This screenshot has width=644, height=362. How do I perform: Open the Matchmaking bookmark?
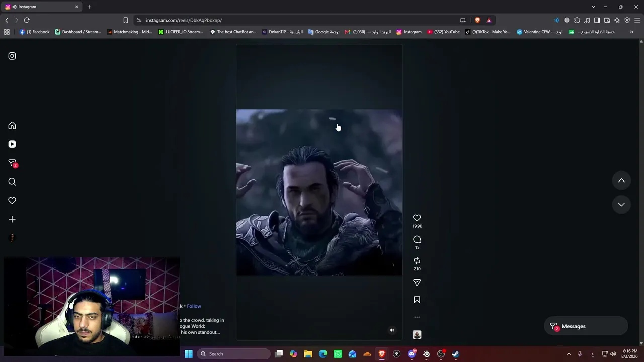(129, 32)
